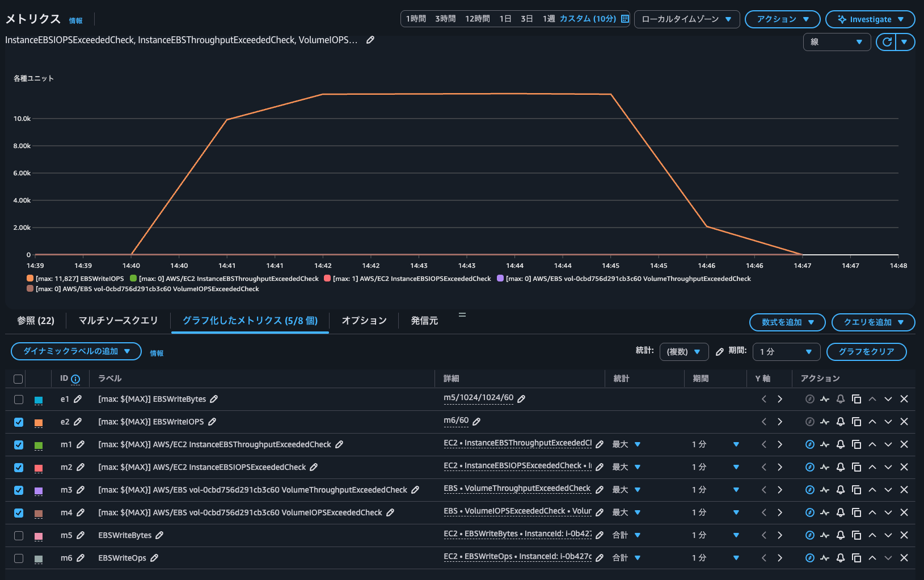This screenshot has height=580, width=924.
Task: Open the 参照 (22) tab
Action: (x=36, y=321)
